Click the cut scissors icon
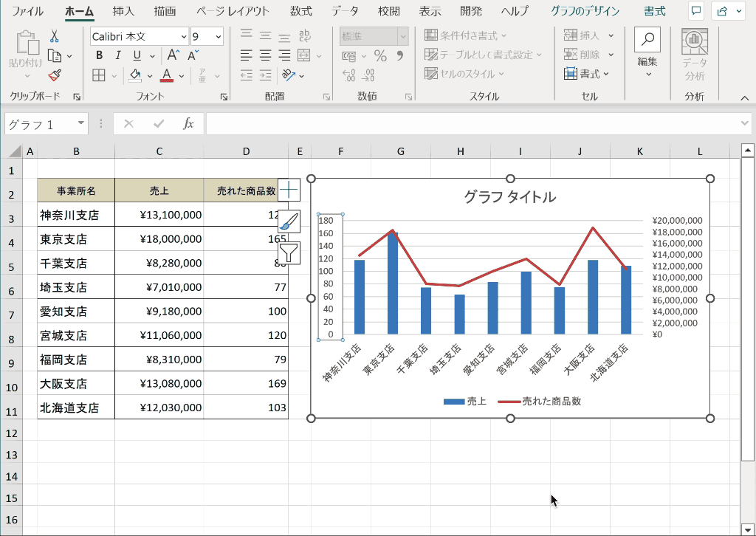Image resolution: width=756 pixels, height=536 pixels. (x=55, y=36)
